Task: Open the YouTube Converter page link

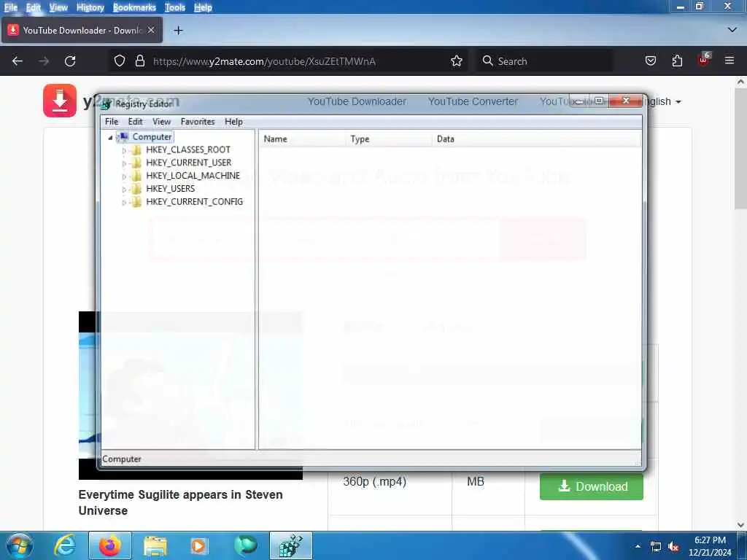Action: [x=473, y=101]
